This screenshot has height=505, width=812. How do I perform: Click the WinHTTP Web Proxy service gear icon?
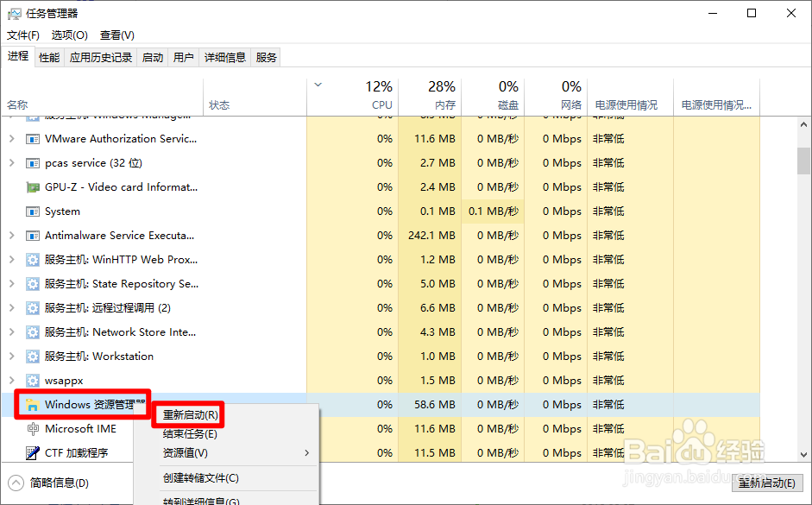33,260
